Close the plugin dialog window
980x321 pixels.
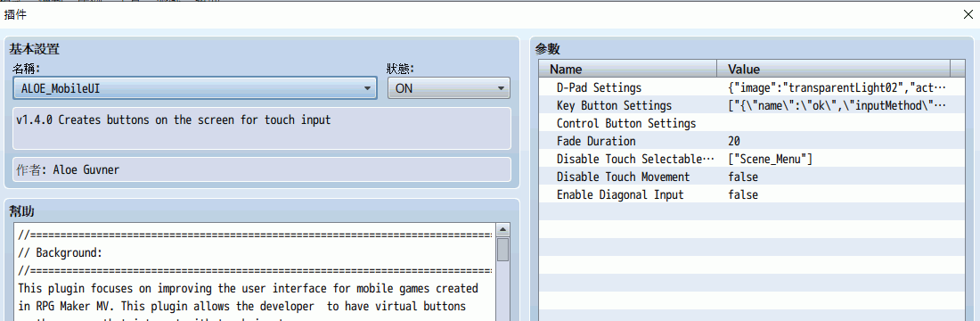[968, 14]
